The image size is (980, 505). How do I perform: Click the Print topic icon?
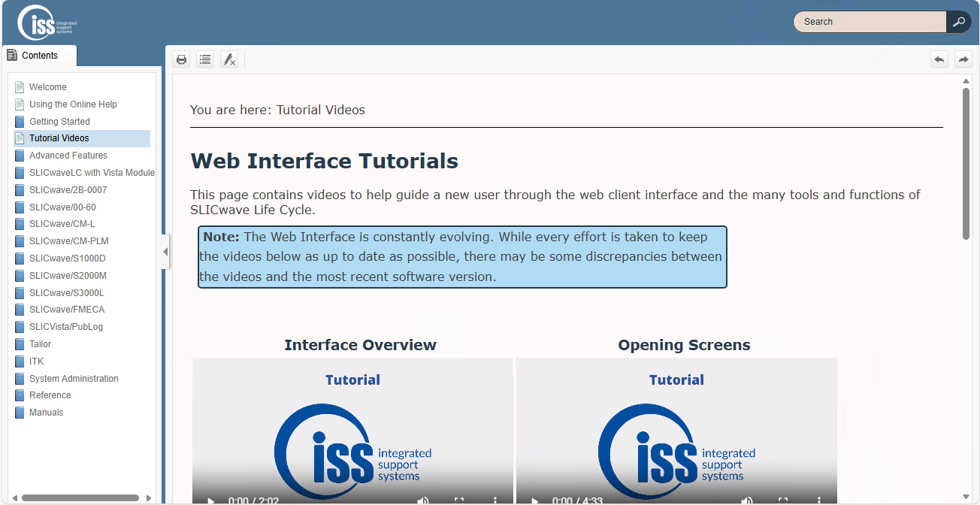tap(181, 59)
